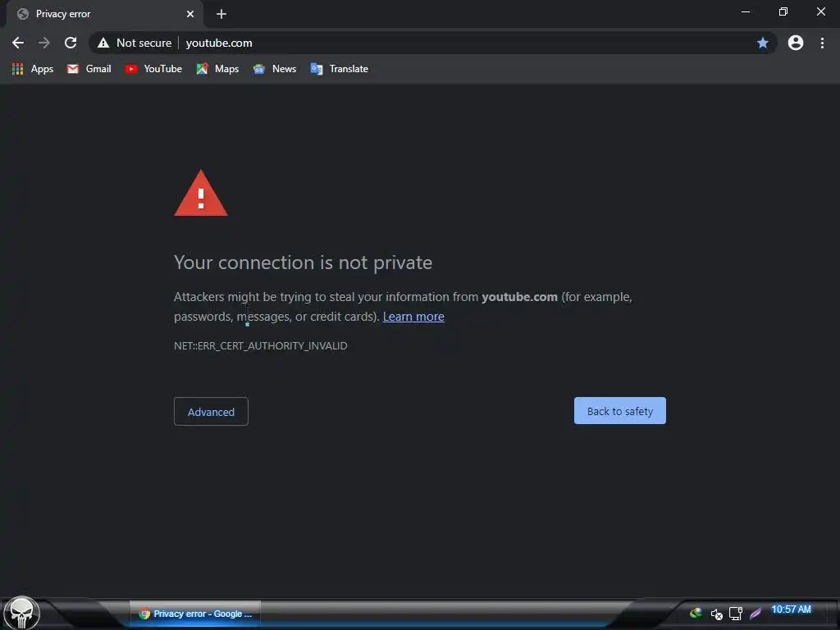Minimize the Chrome window
Image resolution: width=840 pixels, height=630 pixels.
coord(745,11)
